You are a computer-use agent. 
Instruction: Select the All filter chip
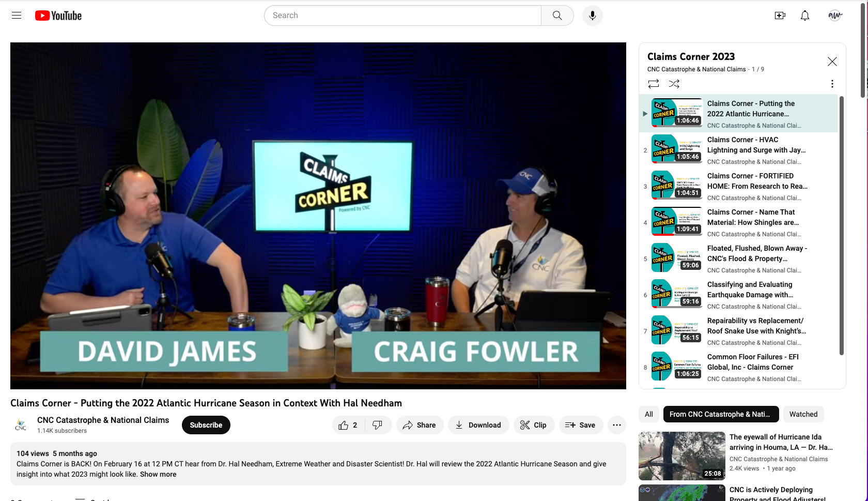pyautogui.click(x=649, y=414)
